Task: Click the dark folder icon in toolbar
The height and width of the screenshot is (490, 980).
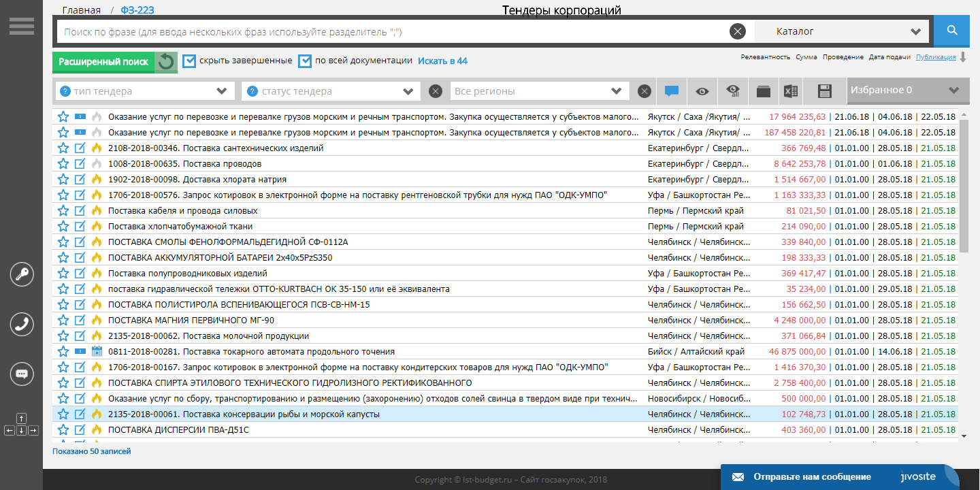Action: pyautogui.click(x=764, y=91)
